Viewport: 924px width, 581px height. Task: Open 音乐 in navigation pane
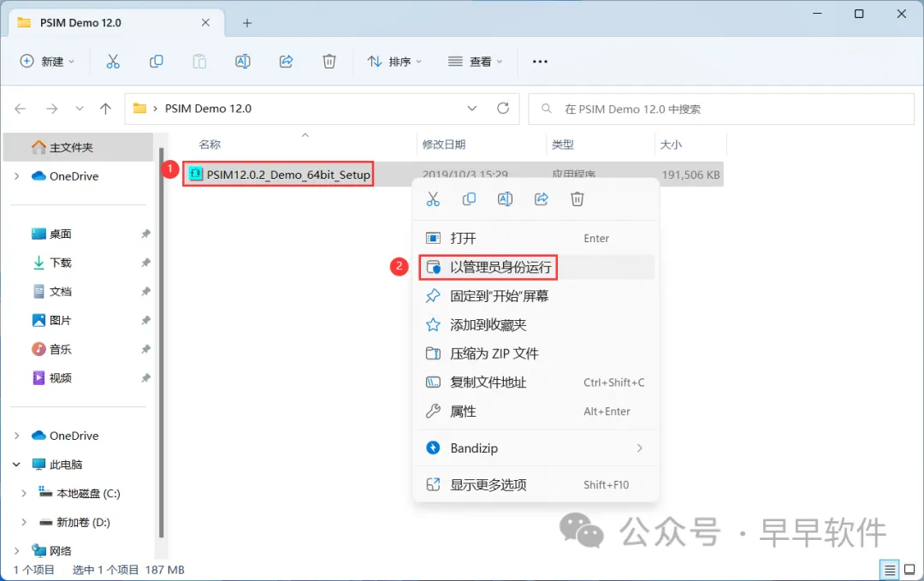click(60, 349)
